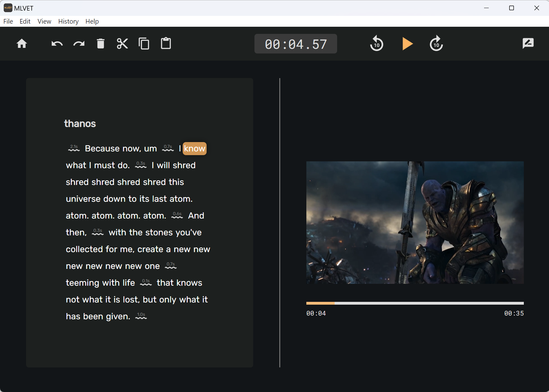Click the 0.3s pause after 'then,'
Screen dimensions: 549x392
(98, 232)
